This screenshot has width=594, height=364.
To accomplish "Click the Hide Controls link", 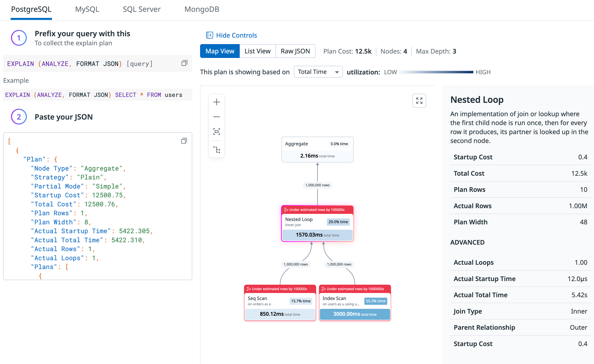I will coord(231,35).
